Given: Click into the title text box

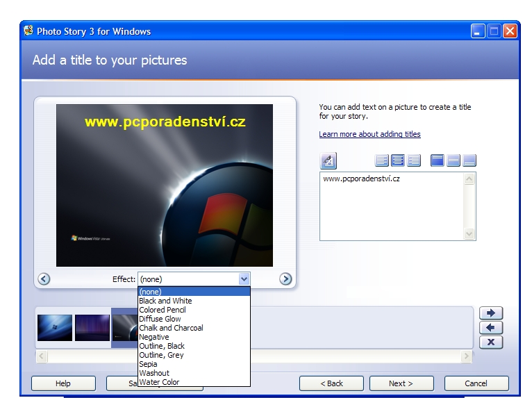Looking at the screenshot, I should click(x=392, y=206).
